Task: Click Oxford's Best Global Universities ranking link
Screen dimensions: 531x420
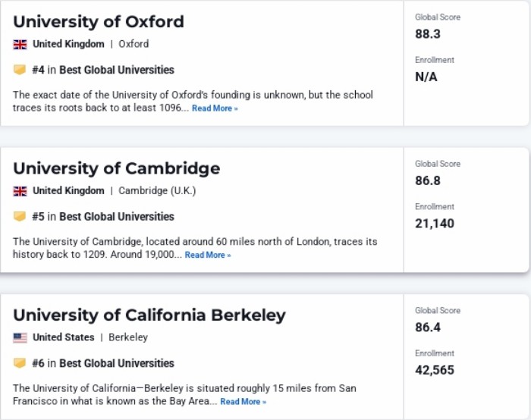Action: (117, 70)
